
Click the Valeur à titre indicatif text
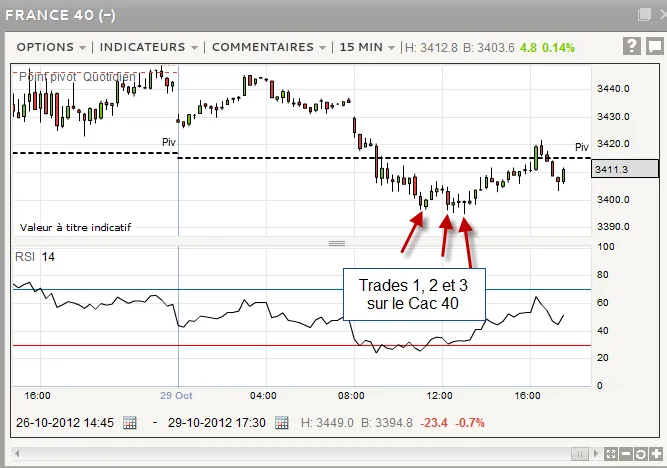click(x=75, y=228)
